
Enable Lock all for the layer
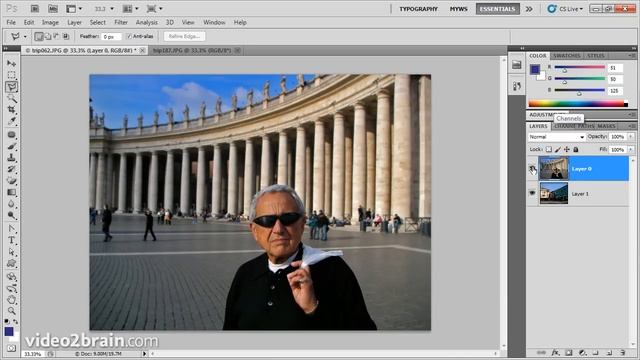click(576, 149)
